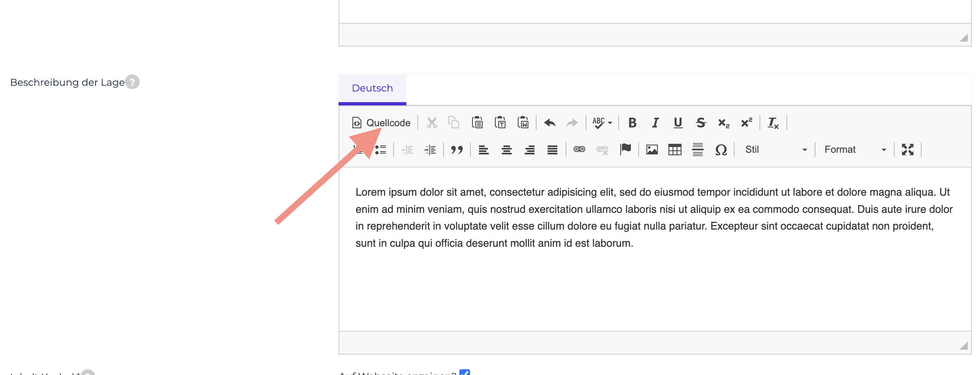Toggle subscript formatting
The height and width of the screenshot is (375, 980).
724,123
